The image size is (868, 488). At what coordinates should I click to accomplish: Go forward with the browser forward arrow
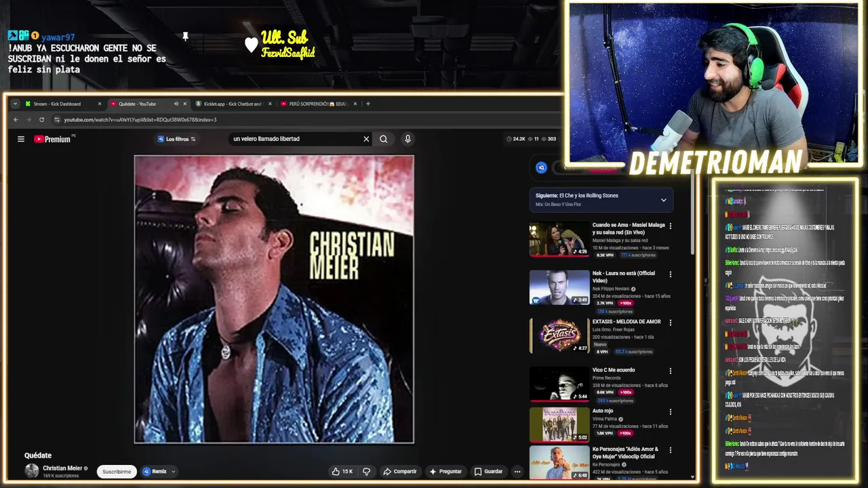[28, 120]
